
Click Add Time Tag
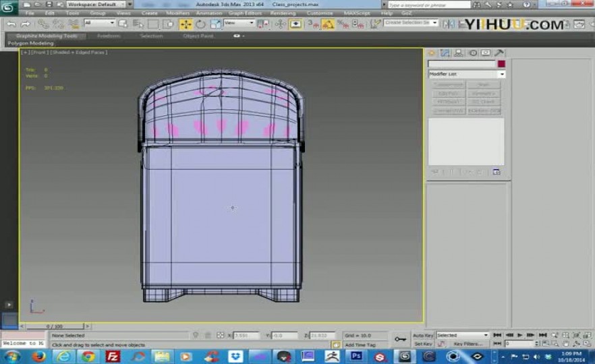(x=360, y=344)
